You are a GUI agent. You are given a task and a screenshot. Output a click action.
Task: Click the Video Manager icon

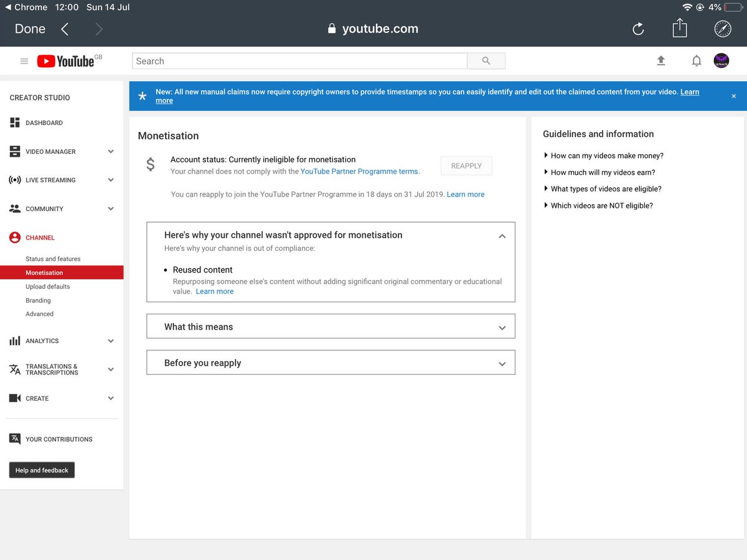point(15,151)
